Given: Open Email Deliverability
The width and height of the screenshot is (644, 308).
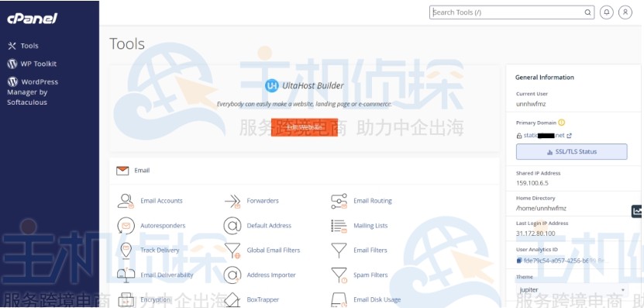Looking at the screenshot, I should (x=167, y=275).
